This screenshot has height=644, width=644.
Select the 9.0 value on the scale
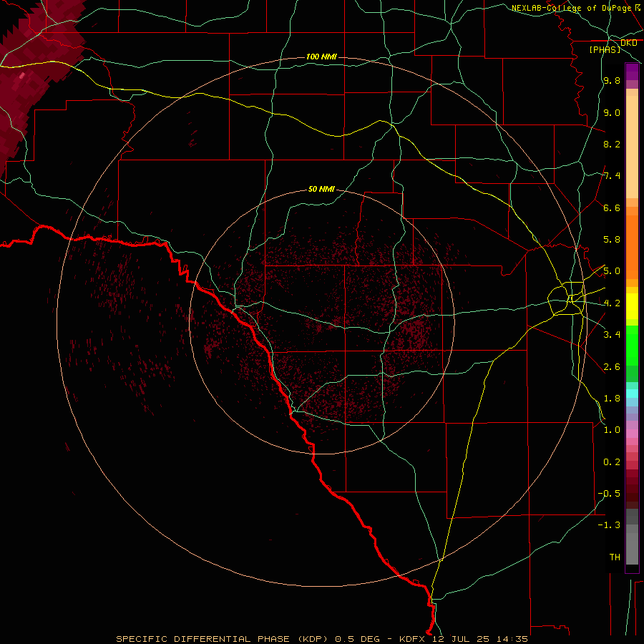point(612,112)
